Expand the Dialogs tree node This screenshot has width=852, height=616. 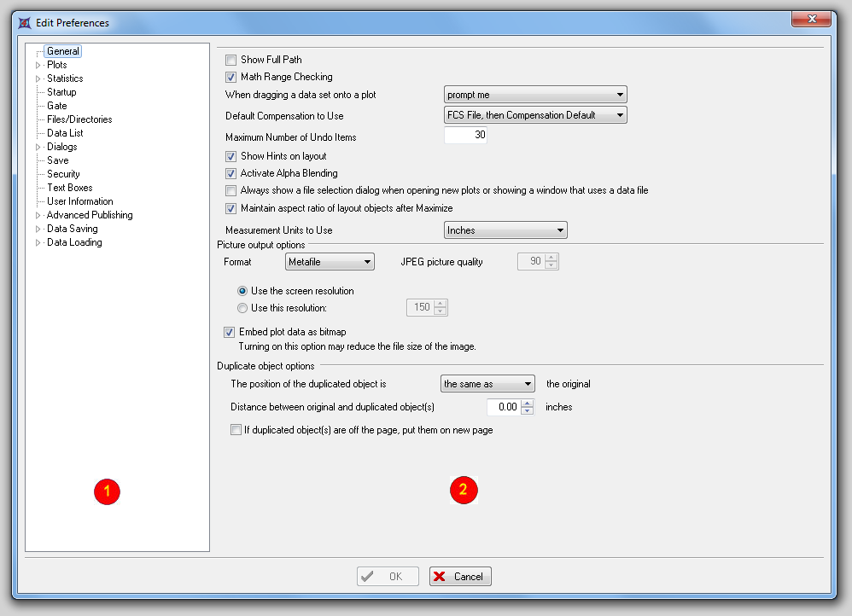tap(38, 148)
